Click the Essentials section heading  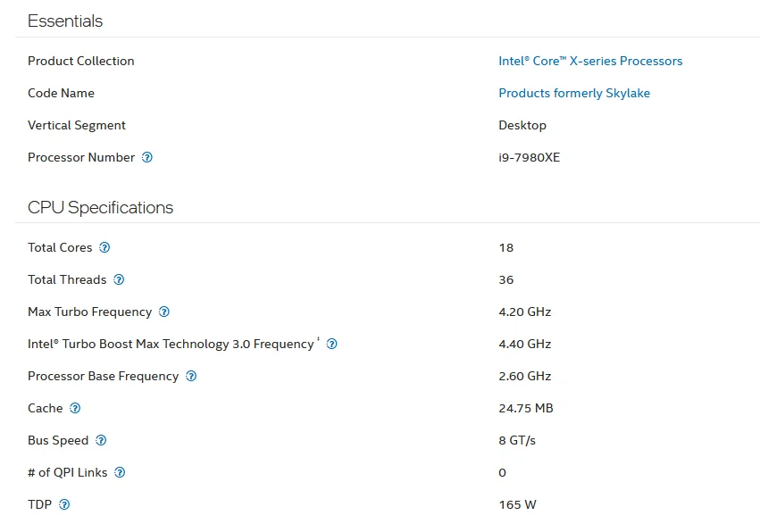click(x=65, y=21)
